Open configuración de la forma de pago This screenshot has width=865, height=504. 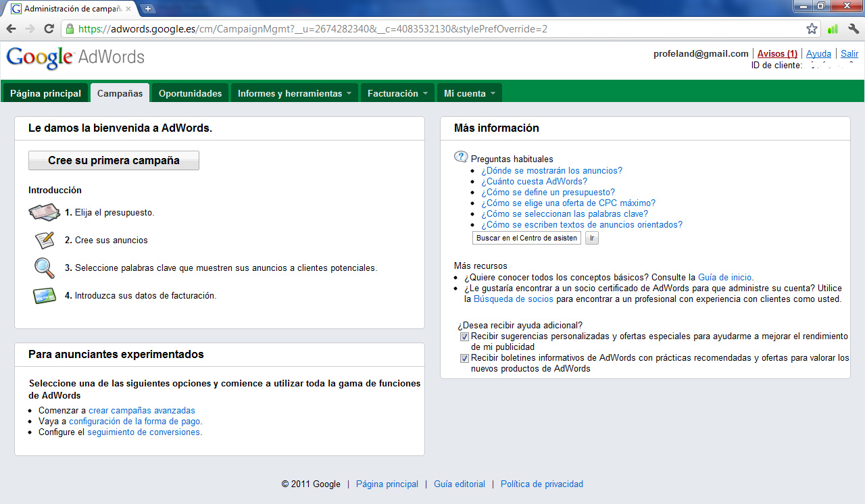(x=134, y=421)
